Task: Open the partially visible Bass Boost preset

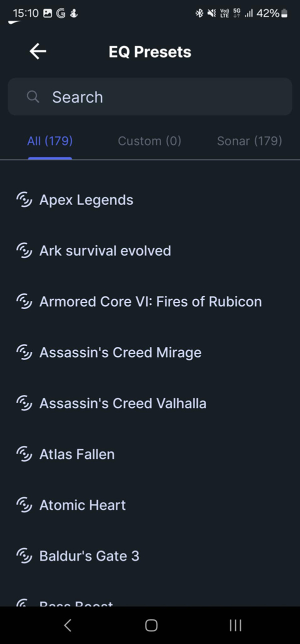Action: 76,603
